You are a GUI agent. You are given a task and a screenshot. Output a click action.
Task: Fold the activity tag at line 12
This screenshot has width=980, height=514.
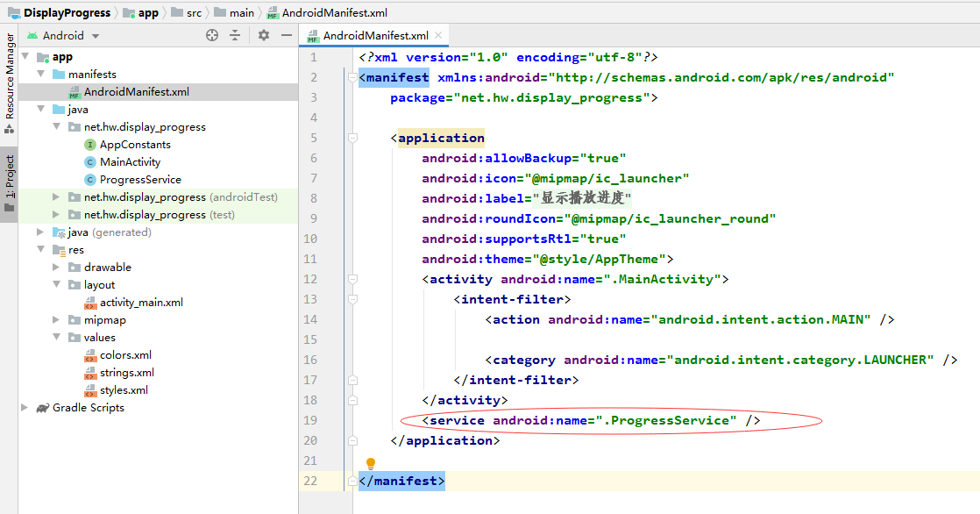(352, 279)
